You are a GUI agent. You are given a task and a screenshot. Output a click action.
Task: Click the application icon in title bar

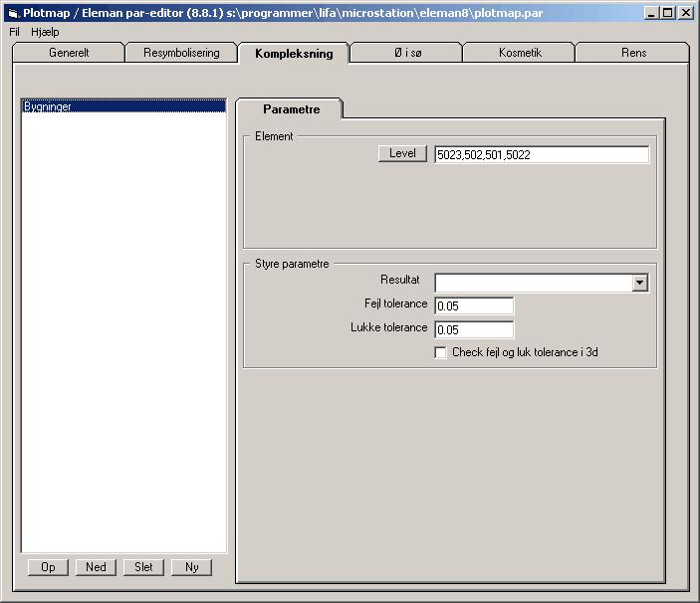pyautogui.click(x=13, y=13)
